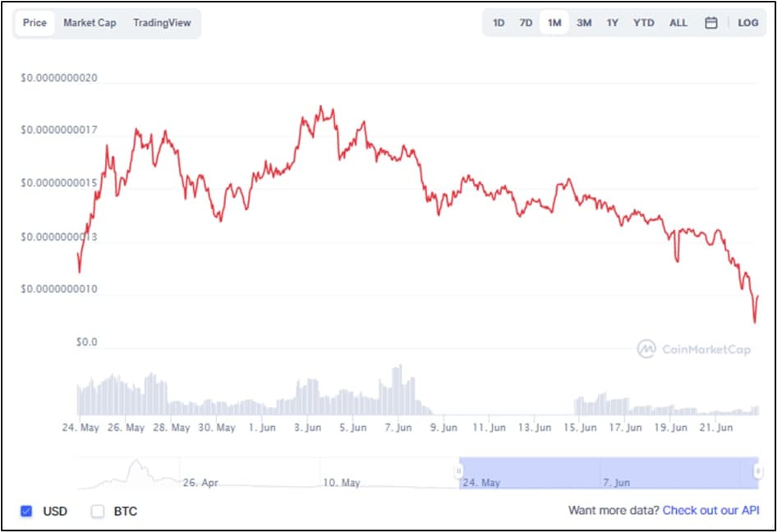This screenshot has width=777, height=532.
Task: Enable the BTC currency checkbox
Action: (x=96, y=511)
